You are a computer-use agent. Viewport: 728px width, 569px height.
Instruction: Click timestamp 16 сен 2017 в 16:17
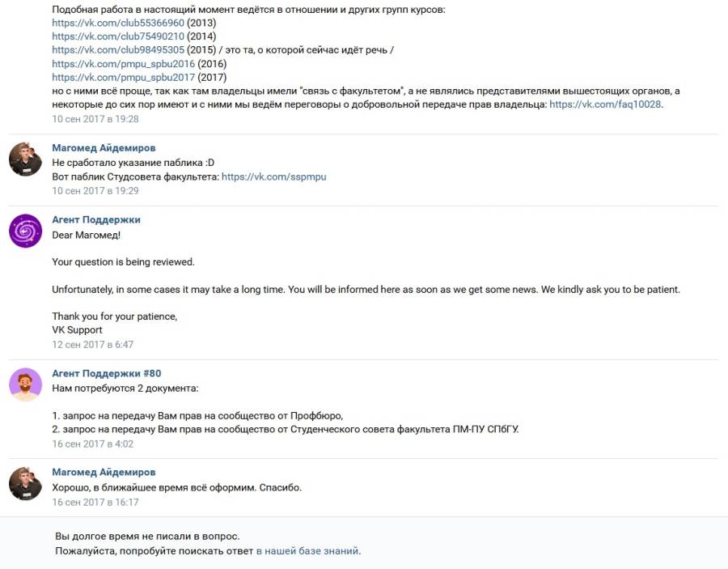pyautogui.click(x=95, y=502)
